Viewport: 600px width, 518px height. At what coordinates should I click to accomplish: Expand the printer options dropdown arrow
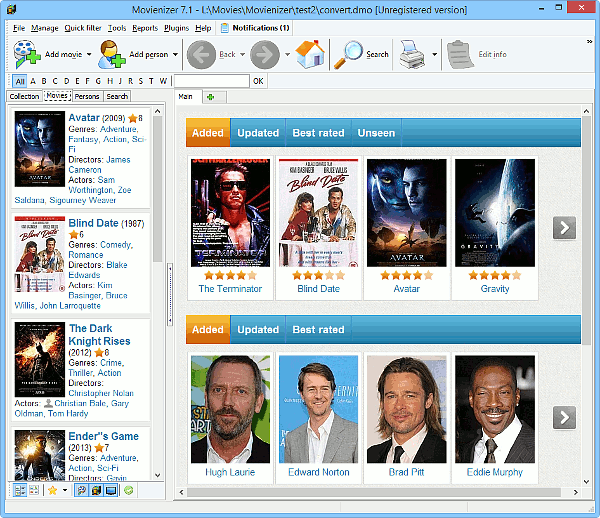pyautogui.click(x=434, y=54)
